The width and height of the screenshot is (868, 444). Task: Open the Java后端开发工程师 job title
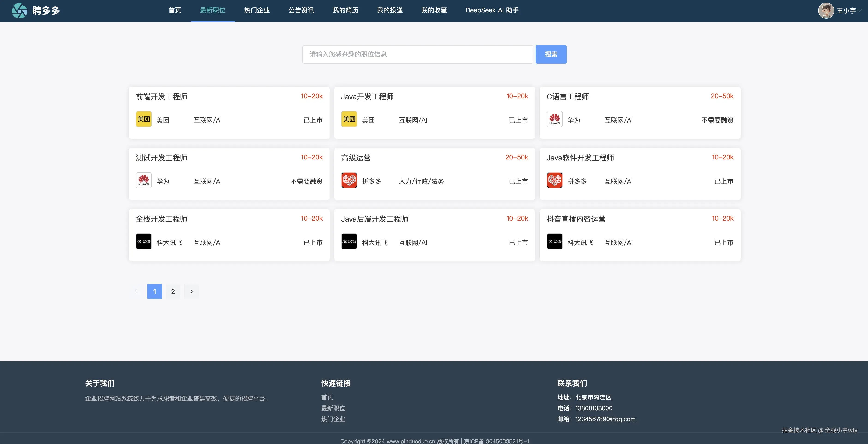click(374, 219)
